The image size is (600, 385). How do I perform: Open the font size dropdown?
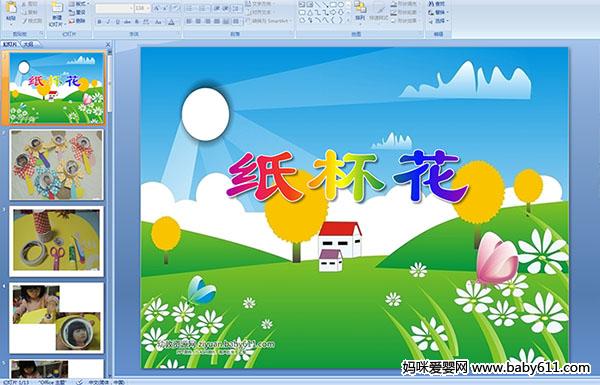pos(148,8)
